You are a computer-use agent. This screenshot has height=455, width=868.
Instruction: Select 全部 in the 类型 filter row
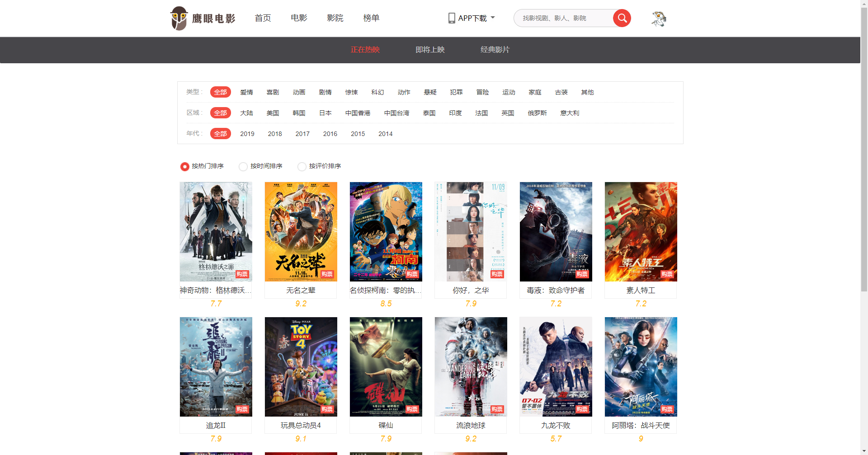point(221,92)
